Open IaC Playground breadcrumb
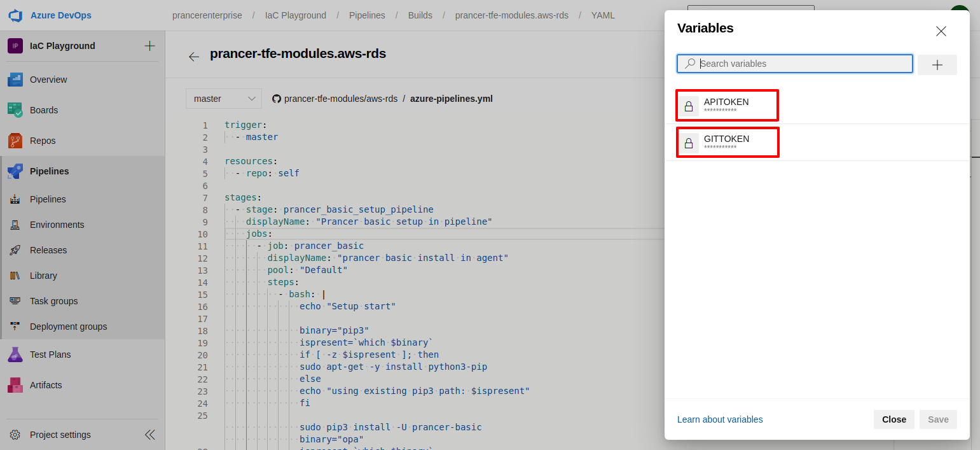This screenshot has width=980, height=450. 296,15
